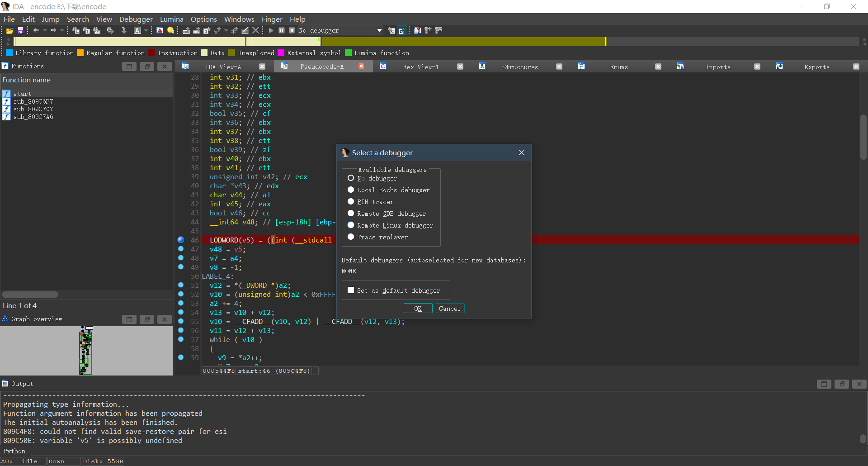This screenshot has height=466, width=868.
Task: Close the Functions panel
Action: point(165,67)
